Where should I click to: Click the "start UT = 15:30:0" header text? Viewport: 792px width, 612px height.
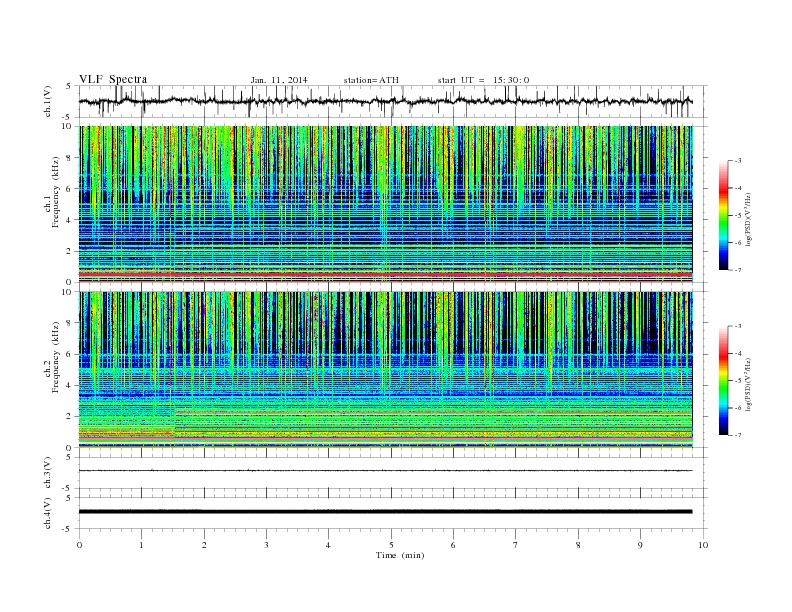483,80
